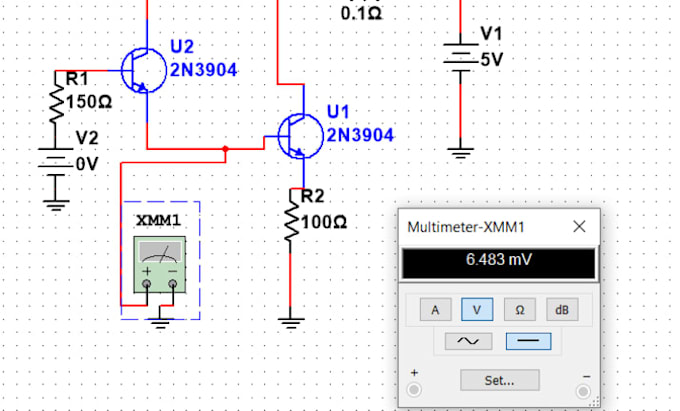
Task: Click the red wire junction dot
Action: 225,149
